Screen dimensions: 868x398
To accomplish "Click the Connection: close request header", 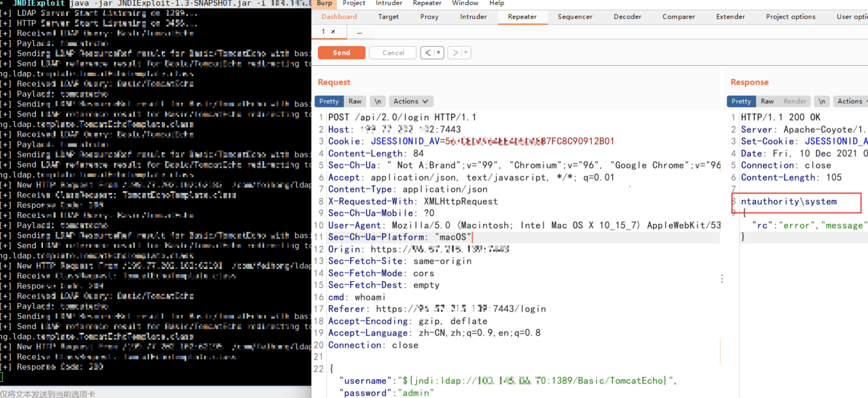I will pyautogui.click(x=373, y=345).
